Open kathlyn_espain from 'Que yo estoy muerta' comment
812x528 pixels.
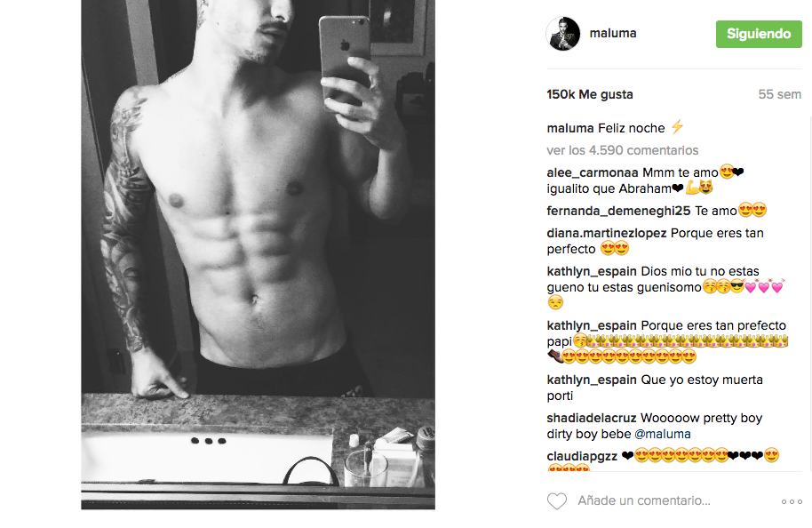click(592, 380)
